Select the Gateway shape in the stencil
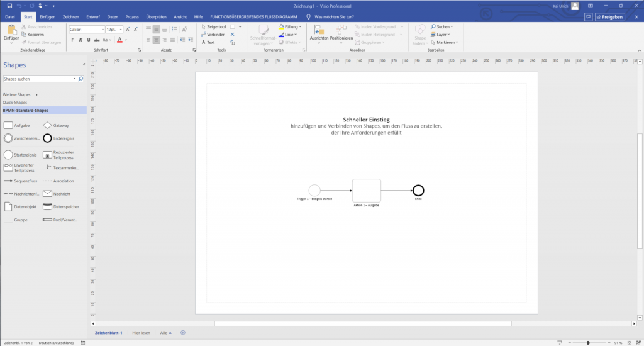The image size is (644, 346). [x=47, y=125]
